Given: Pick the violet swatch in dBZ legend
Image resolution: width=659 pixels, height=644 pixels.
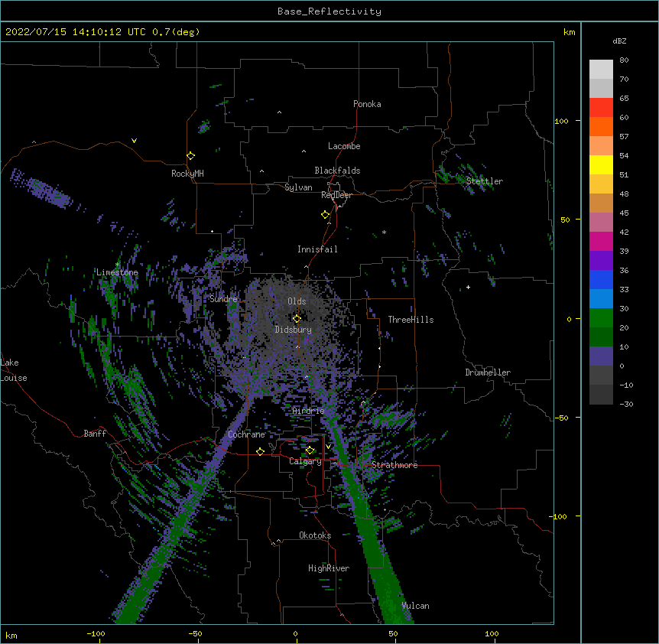Looking at the screenshot, I should click(x=601, y=260).
